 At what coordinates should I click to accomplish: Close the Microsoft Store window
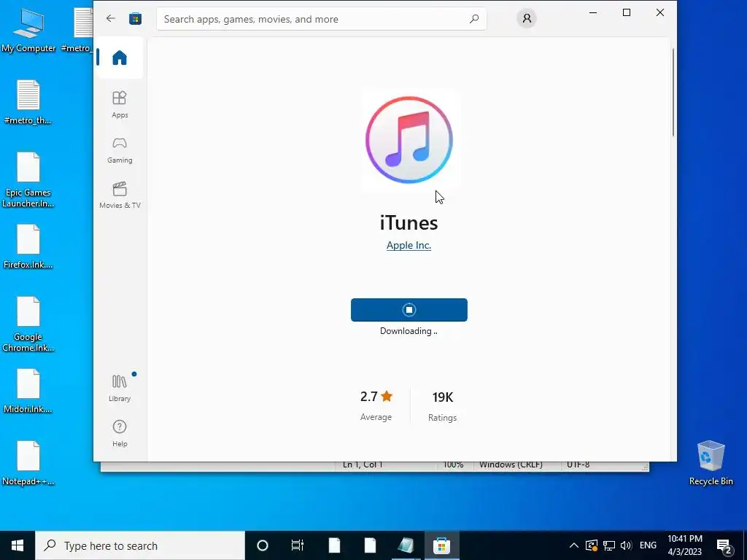coord(659,12)
